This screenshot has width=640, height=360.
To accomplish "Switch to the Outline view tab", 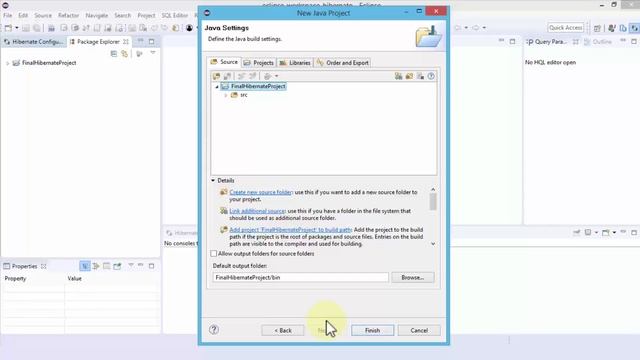I will (598, 42).
